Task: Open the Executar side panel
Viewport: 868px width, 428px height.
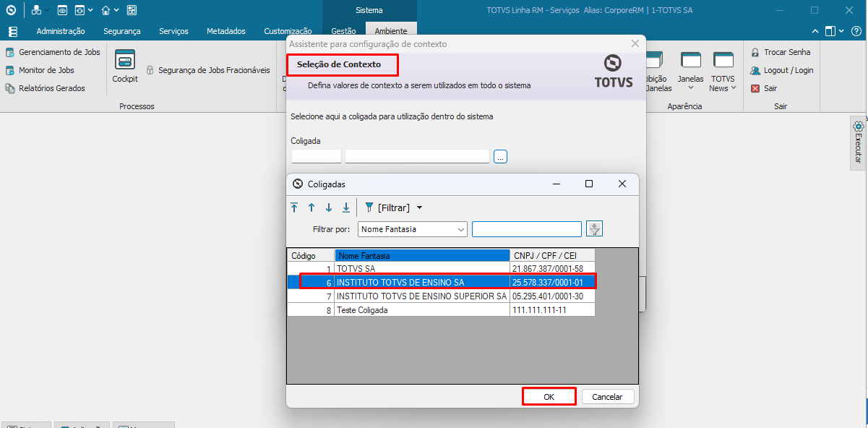Action: point(858,142)
